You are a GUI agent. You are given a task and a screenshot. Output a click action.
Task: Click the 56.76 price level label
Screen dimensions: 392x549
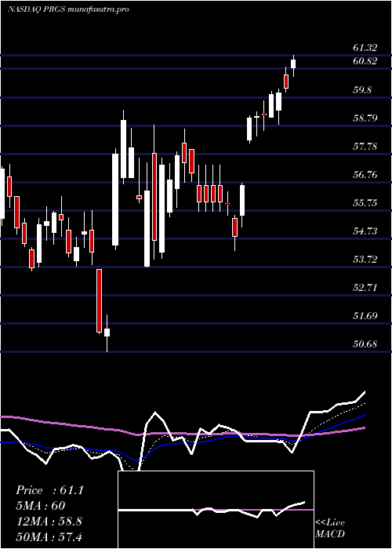[365, 175]
